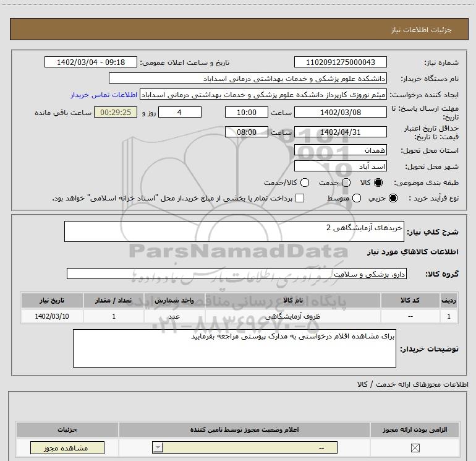
Task: Click the delivery city field اسد آباد
Action: click(x=340, y=166)
